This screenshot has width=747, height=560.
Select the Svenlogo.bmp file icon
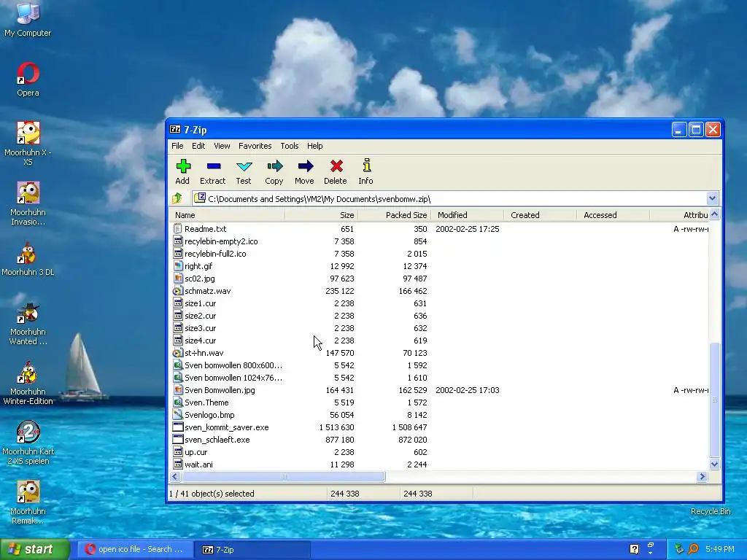pyautogui.click(x=178, y=415)
